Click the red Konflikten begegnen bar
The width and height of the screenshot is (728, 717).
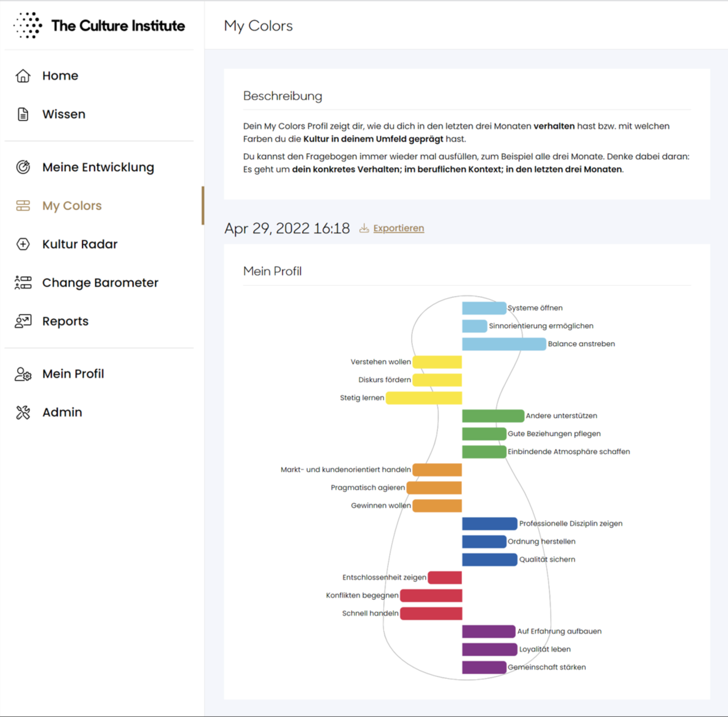431,595
